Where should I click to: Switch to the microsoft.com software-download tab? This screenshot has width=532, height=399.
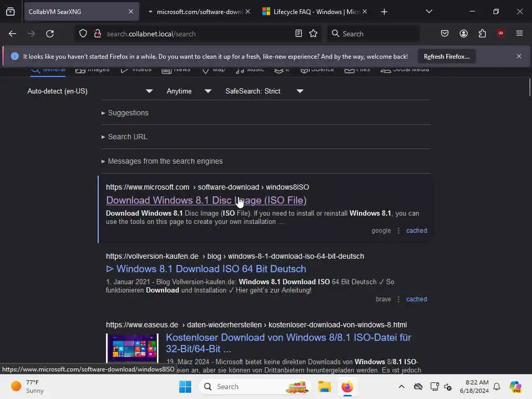coord(199,11)
